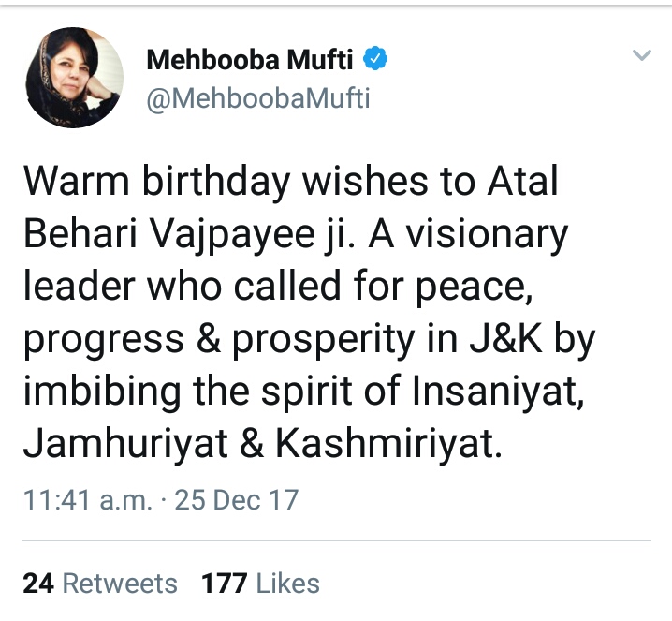Open the @MehboobaMufti handle link
The image size is (672, 621).
258,98
